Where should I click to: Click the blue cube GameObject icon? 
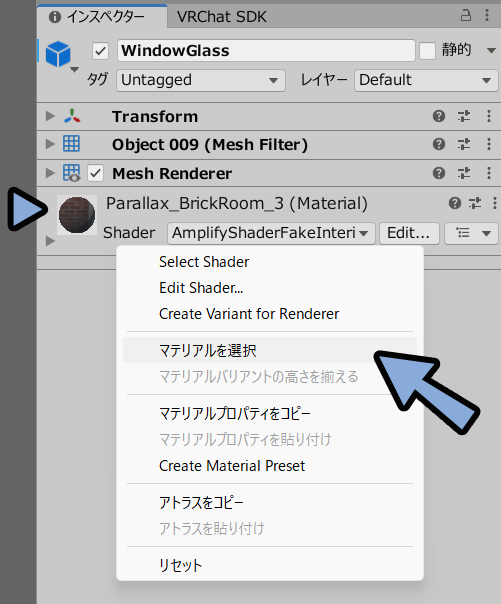coord(58,54)
